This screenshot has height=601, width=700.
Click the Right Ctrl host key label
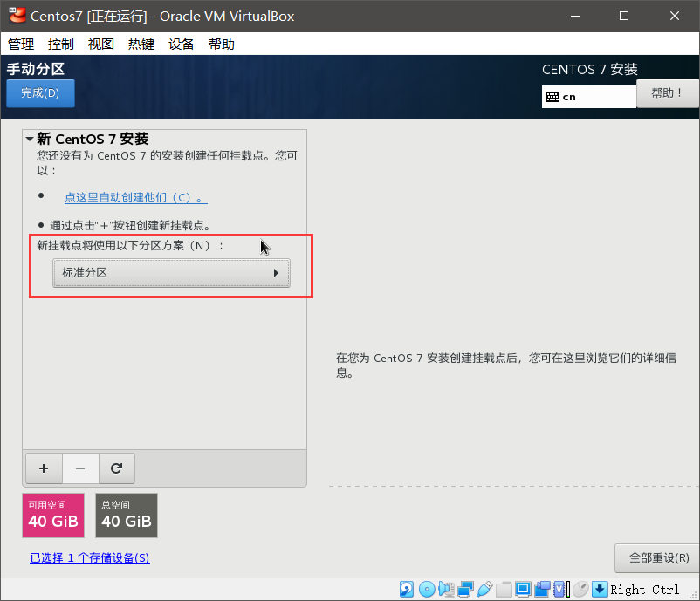[x=645, y=590]
